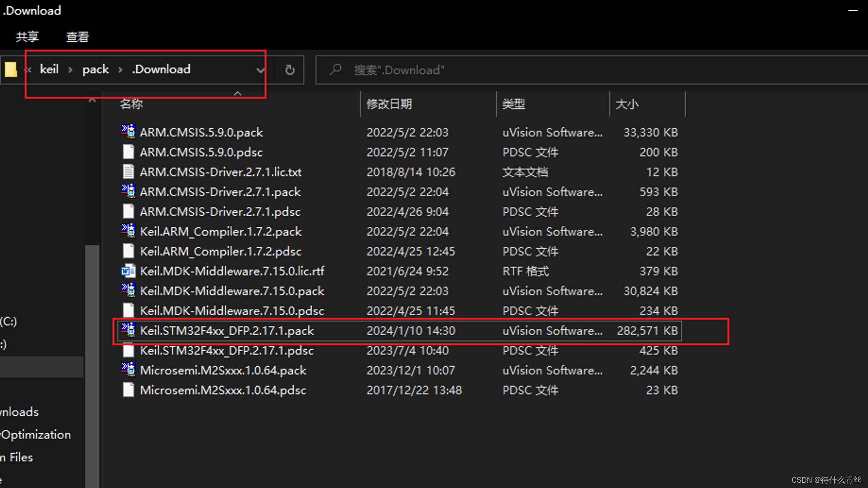868x488 pixels.
Task: Click the search magnifier icon
Action: (x=336, y=70)
